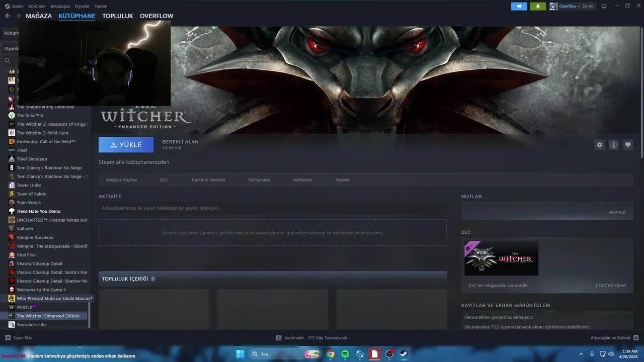Image resolution: width=644 pixels, height=362 pixels.
Task: Go to MAĞAZA tab
Action: coord(39,16)
